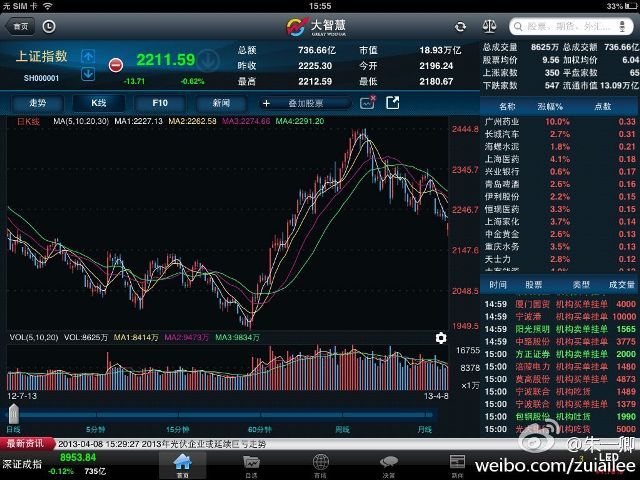The height and width of the screenshot is (480, 640).
Task: Open the 天士力 row
Action: [560, 259]
